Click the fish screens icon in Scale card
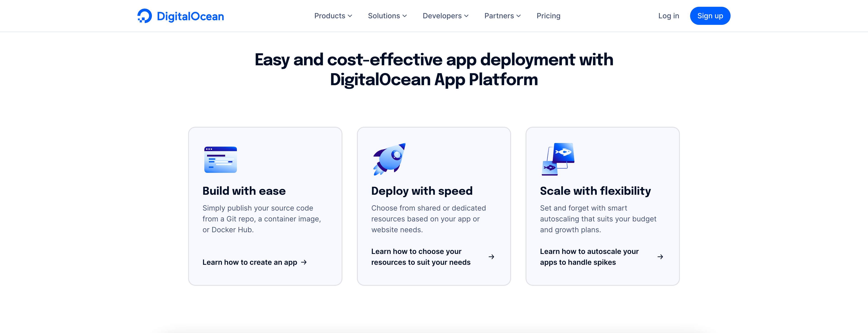Image resolution: width=868 pixels, height=333 pixels. click(x=558, y=159)
